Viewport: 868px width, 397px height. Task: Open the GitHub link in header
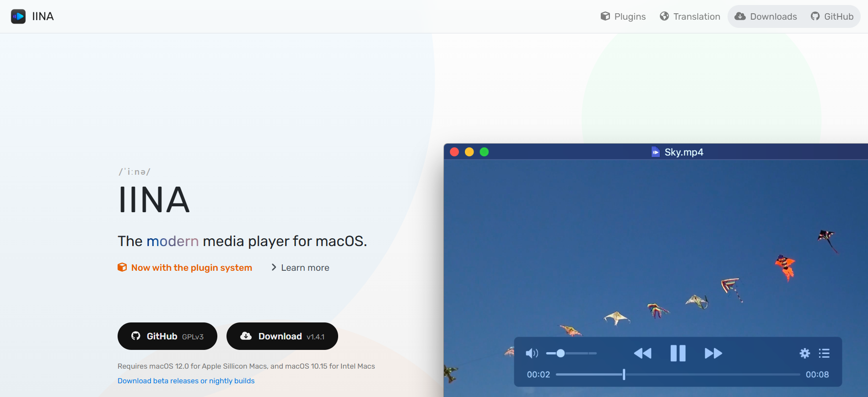pos(832,16)
